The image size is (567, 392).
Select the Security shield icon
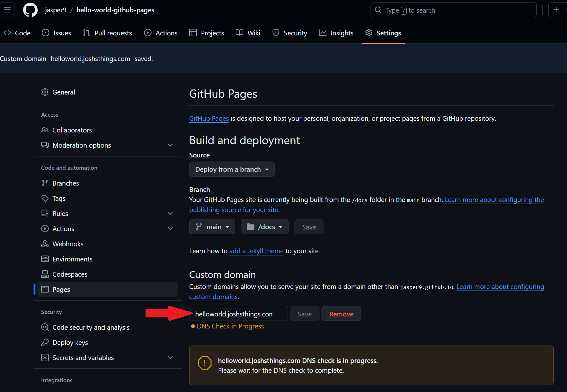tap(276, 33)
